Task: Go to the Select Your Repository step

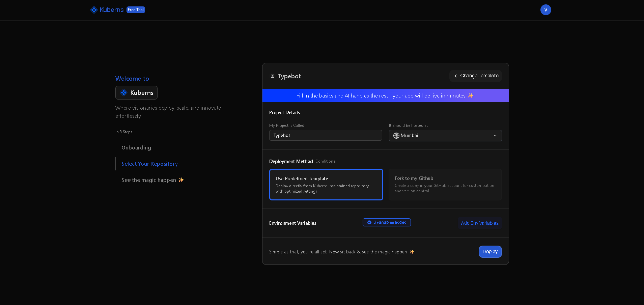Action: click(149, 164)
